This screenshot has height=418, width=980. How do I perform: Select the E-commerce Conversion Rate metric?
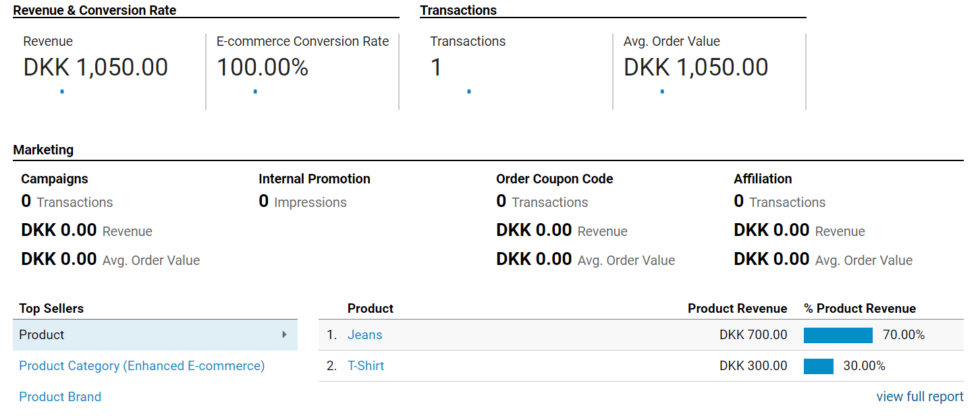click(x=263, y=67)
